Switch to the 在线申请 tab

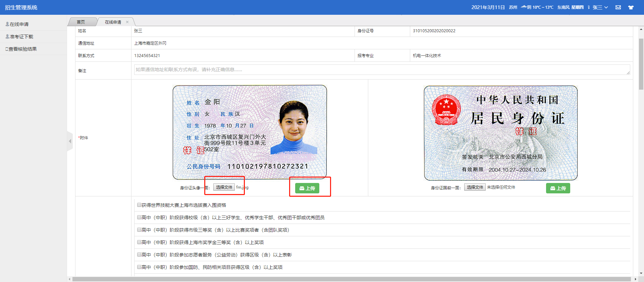113,22
